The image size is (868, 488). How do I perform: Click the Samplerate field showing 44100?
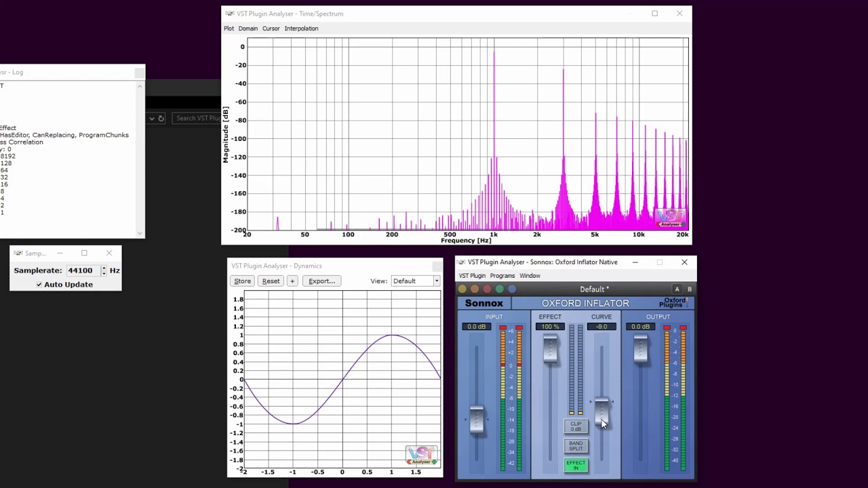click(x=82, y=270)
